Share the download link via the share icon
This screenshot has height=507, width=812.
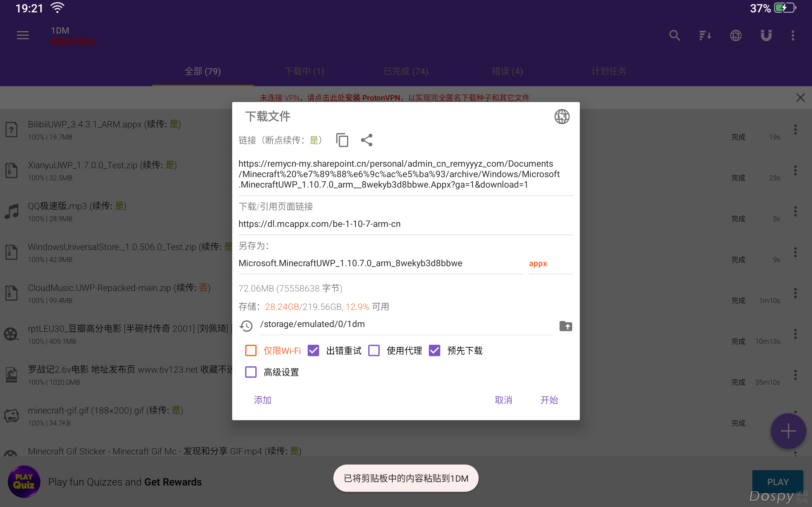tap(366, 140)
